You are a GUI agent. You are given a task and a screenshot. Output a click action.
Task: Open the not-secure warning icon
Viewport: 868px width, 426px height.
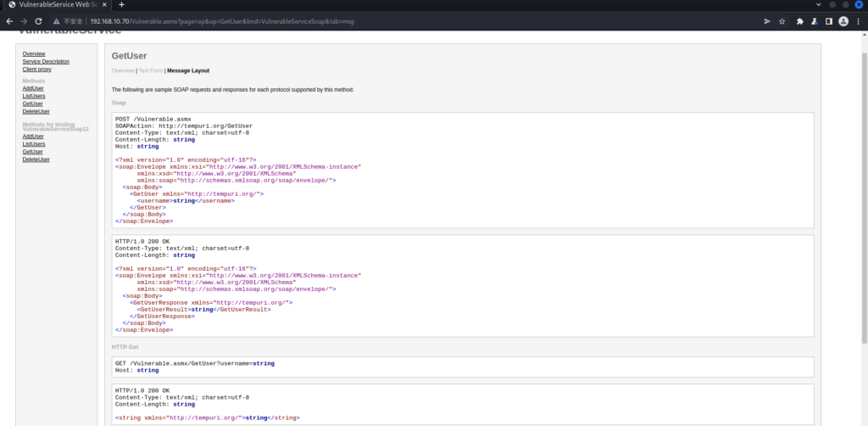(56, 21)
